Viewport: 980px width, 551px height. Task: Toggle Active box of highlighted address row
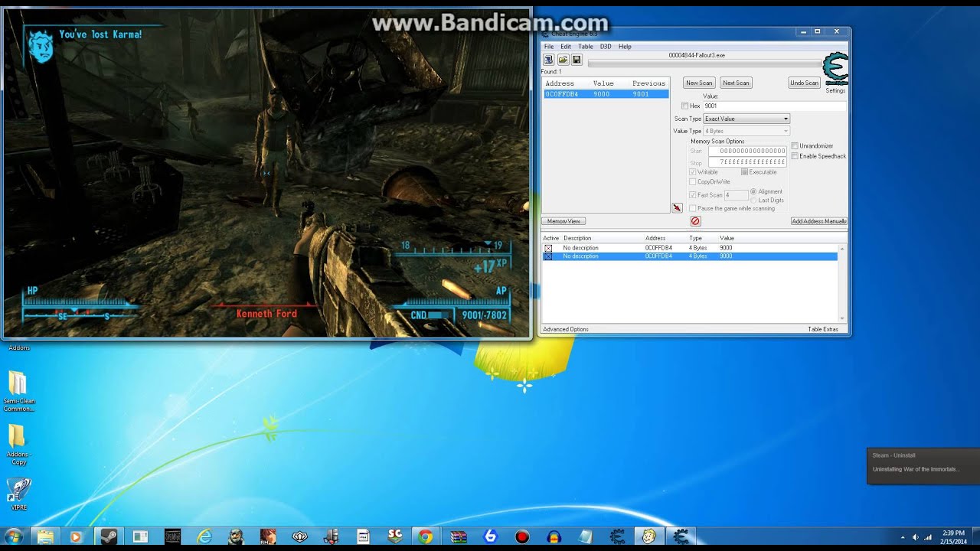tap(548, 256)
